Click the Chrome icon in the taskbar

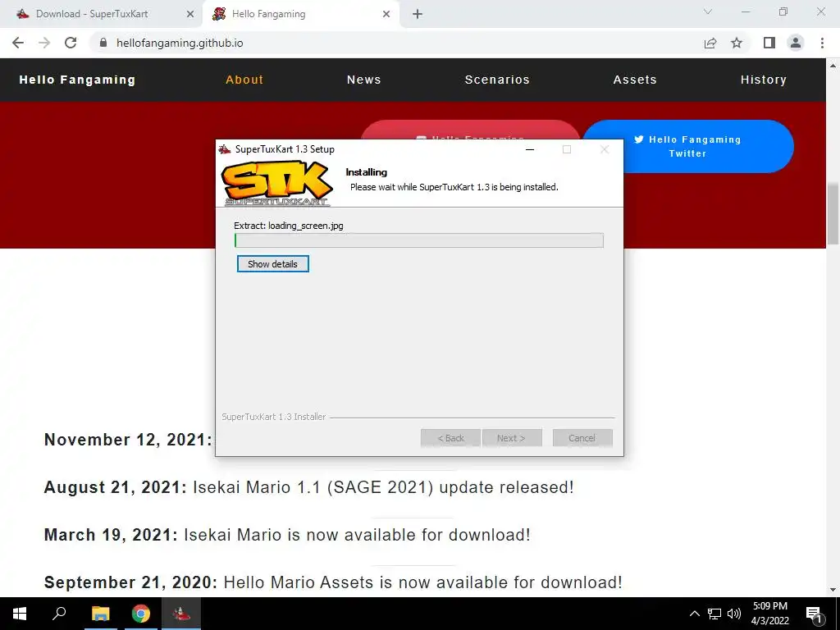pos(141,614)
